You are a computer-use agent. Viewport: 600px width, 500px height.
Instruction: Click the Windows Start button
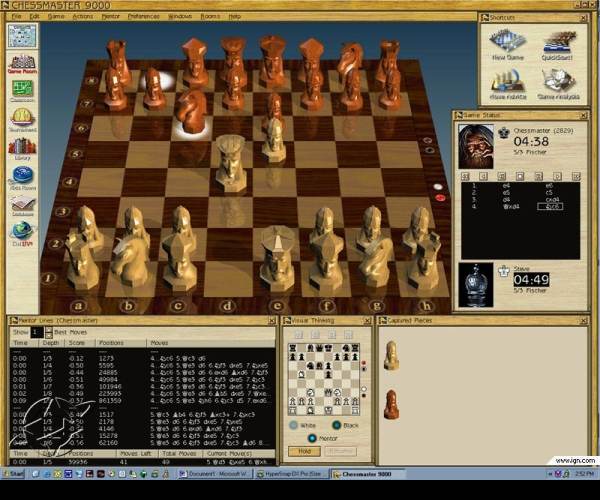coord(14,474)
